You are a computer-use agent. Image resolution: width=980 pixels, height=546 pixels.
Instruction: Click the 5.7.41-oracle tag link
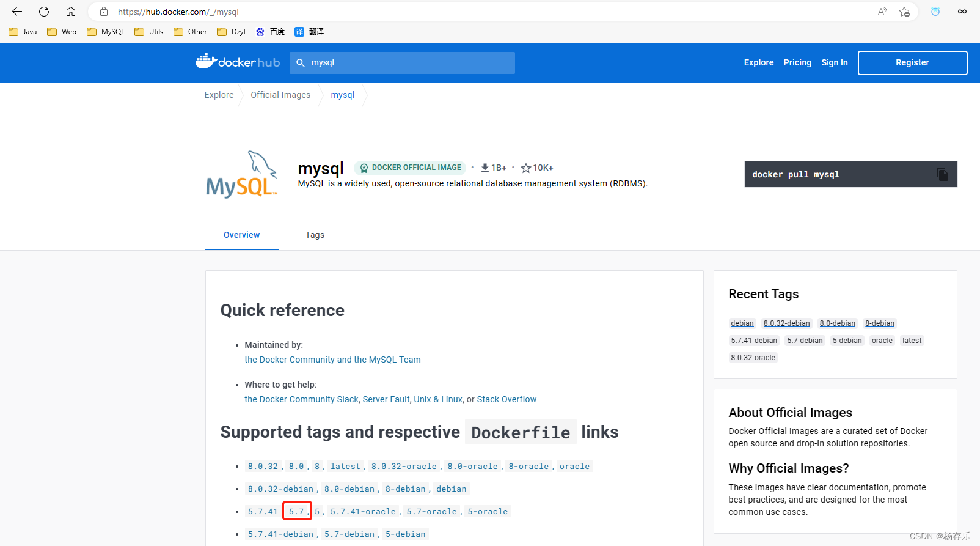pyautogui.click(x=363, y=511)
